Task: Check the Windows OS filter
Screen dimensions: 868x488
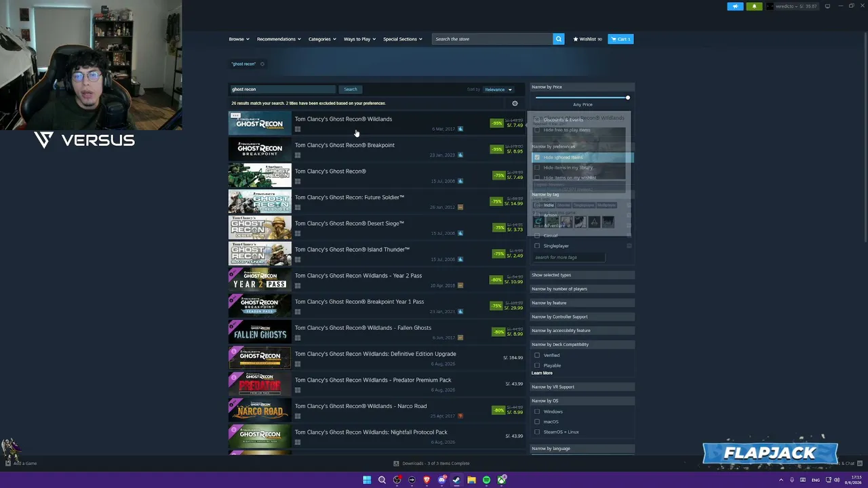Action: (x=537, y=411)
